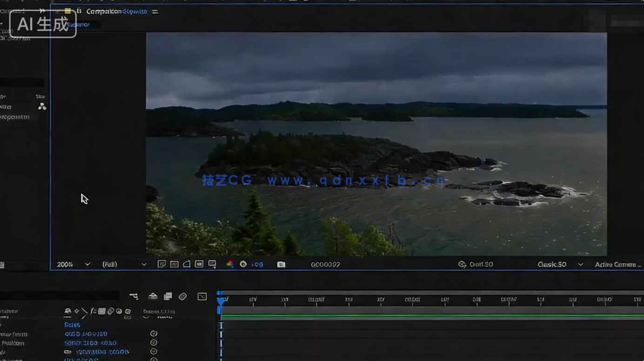Select the Composition panel tab
The height and width of the screenshot is (361, 644).
116,11
